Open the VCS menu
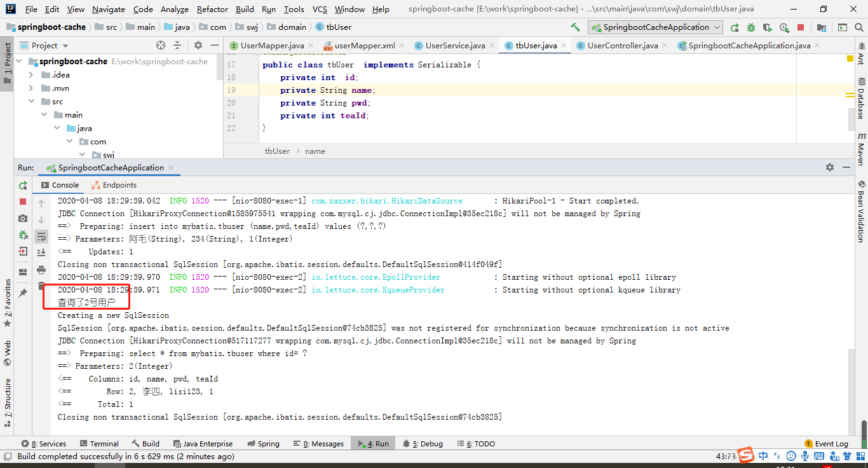This screenshot has width=868, height=468. click(x=320, y=9)
